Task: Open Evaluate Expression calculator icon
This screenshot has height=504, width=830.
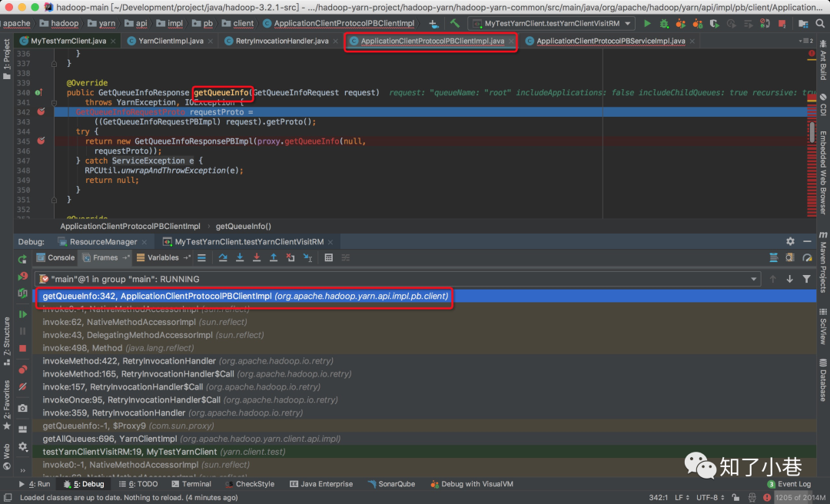Action: point(329,258)
